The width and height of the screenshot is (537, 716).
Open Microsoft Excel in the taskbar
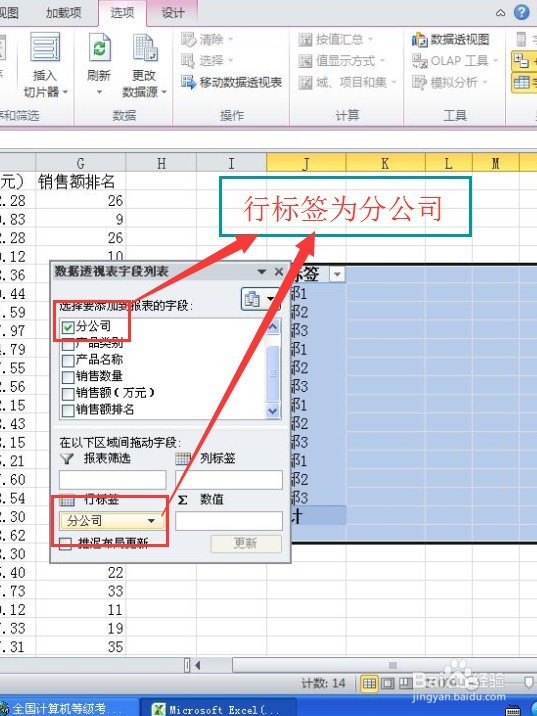click(x=217, y=707)
